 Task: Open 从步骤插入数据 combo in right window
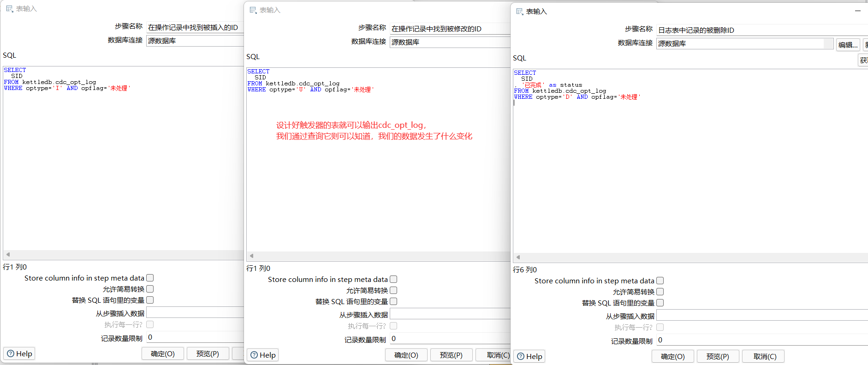(x=762, y=316)
